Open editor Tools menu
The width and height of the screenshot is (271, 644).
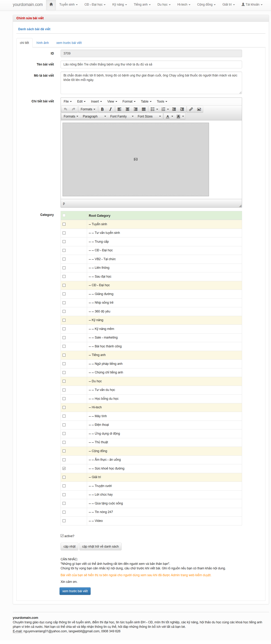pyautogui.click(x=162, y=101)
